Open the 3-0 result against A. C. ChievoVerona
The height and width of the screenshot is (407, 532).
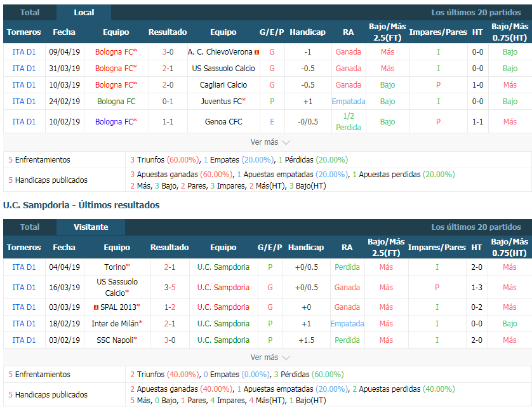point(168,52)
